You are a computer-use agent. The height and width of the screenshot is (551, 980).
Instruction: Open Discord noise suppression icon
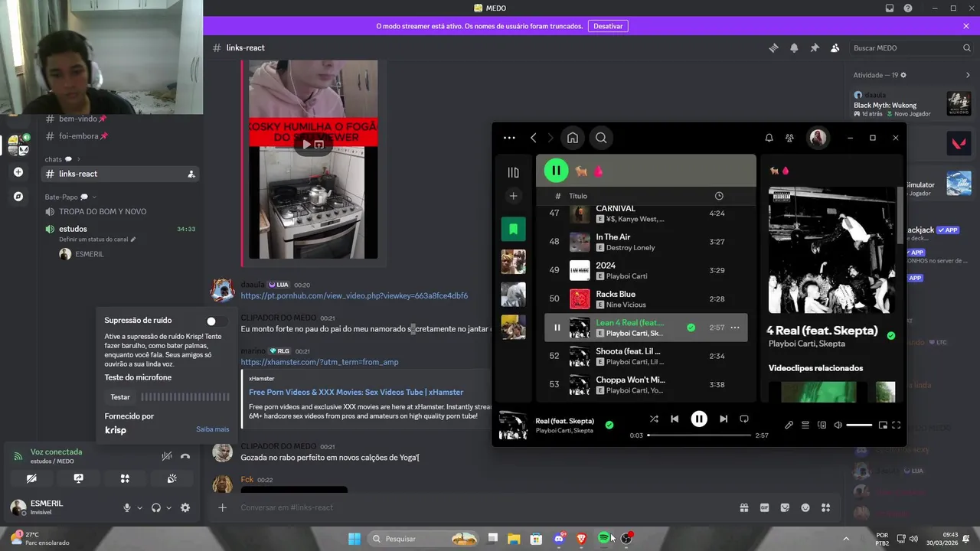coord(166,456)
